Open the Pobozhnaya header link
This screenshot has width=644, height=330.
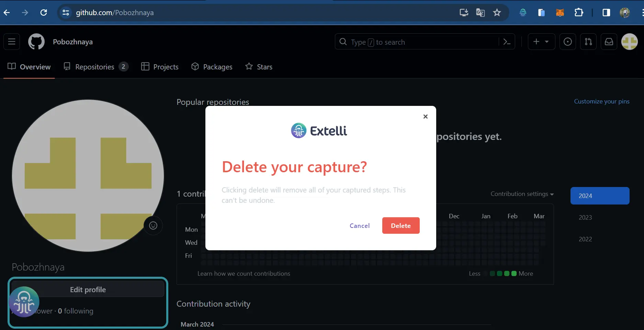coord(73,42)
